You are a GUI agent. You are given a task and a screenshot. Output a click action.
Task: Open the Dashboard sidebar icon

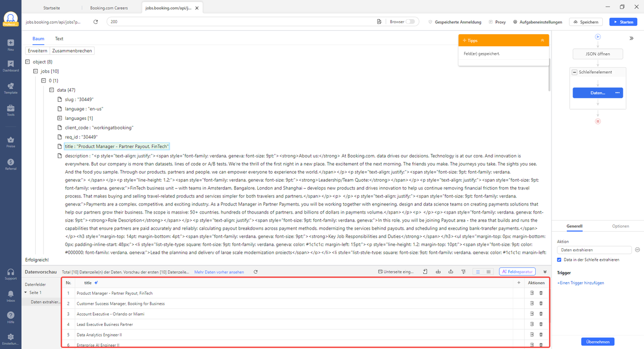click(11, 66)
